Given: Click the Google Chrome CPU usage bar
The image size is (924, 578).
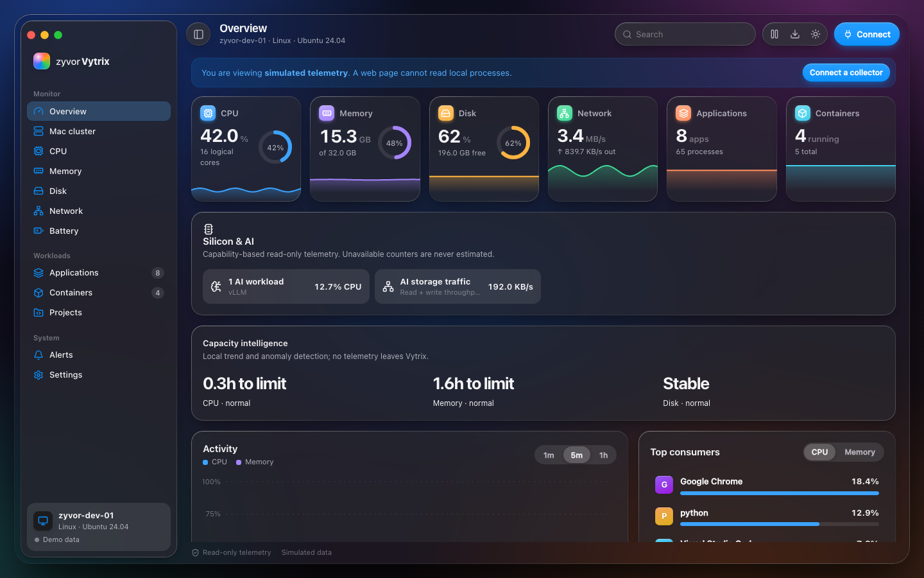Looking at the screenshot, I should coord(780,493).
